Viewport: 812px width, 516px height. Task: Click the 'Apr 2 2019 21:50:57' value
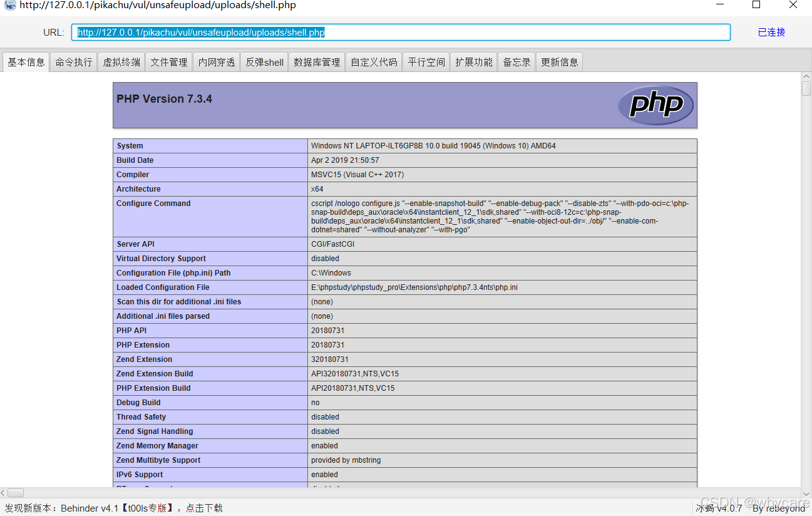coord(345,160)
